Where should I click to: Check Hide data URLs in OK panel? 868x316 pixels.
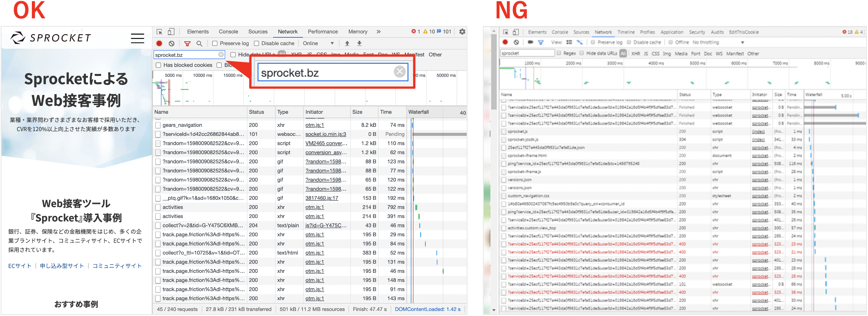233,55
